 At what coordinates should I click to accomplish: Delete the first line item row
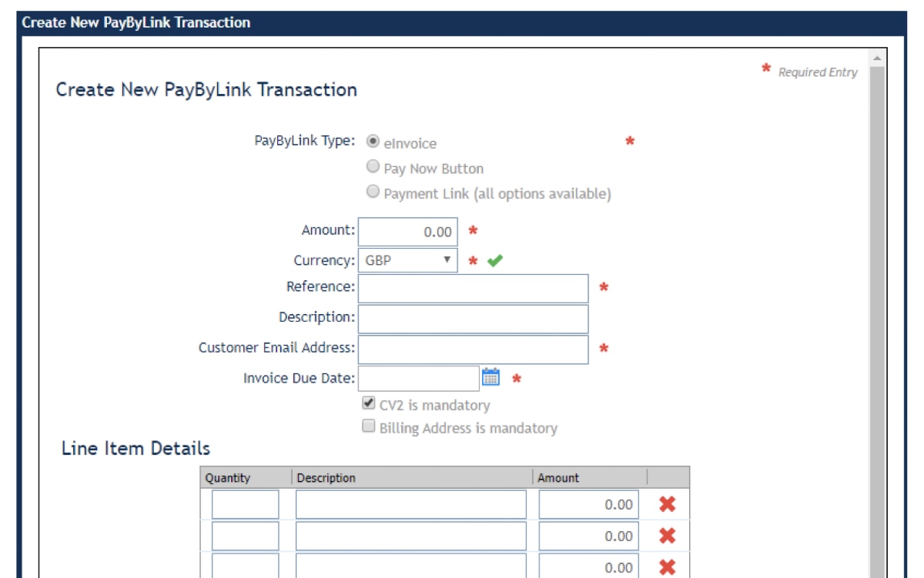point(668,505)
